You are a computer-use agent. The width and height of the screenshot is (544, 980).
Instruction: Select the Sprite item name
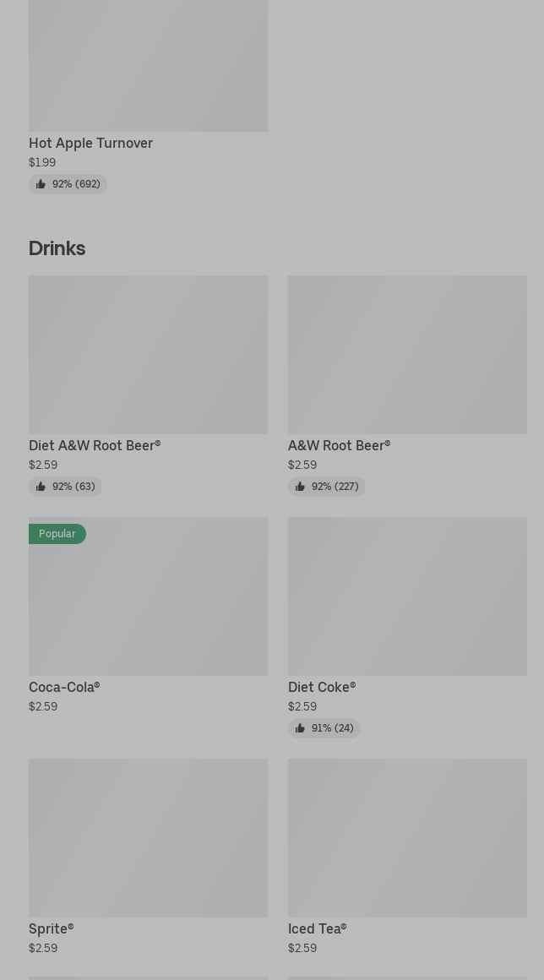(51, 928)
